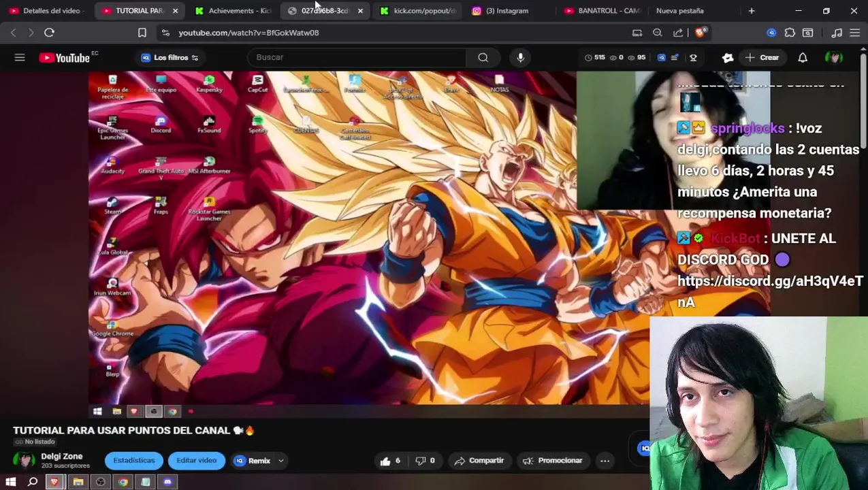Reload the page
The height and width of the screenshot is (490, 868).
pos(49,33)
